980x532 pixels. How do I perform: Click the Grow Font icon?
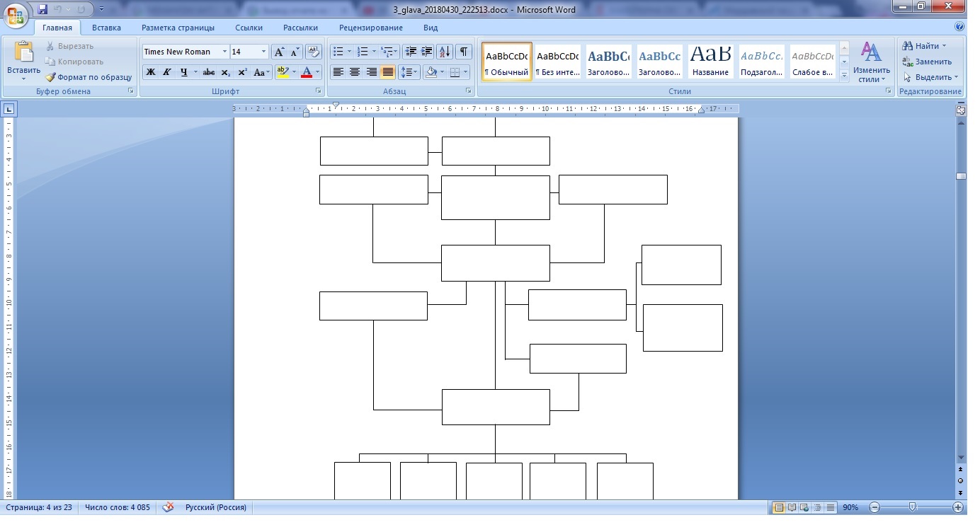[279, 52]
